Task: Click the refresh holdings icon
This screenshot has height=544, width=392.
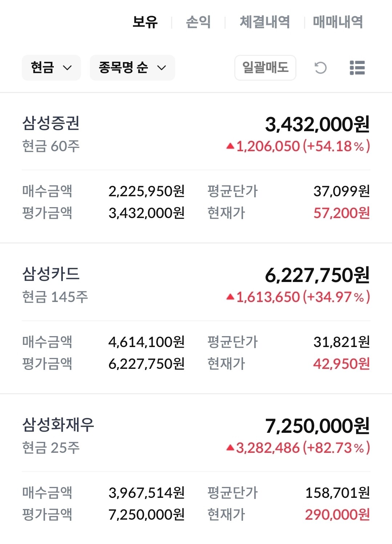Action: click(x=320, y=68)
